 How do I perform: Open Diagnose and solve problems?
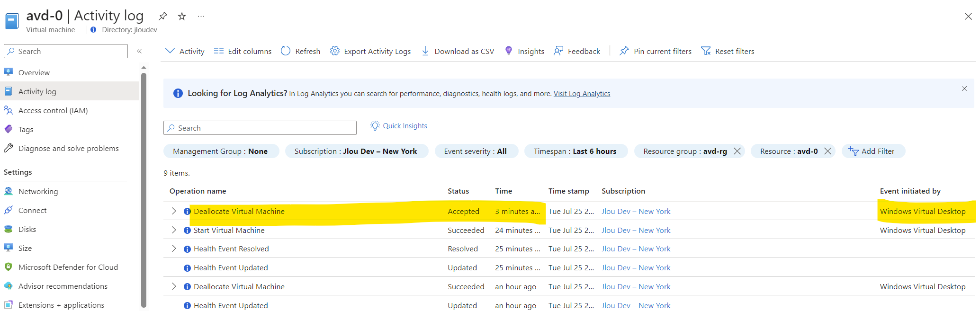point(70,148)
